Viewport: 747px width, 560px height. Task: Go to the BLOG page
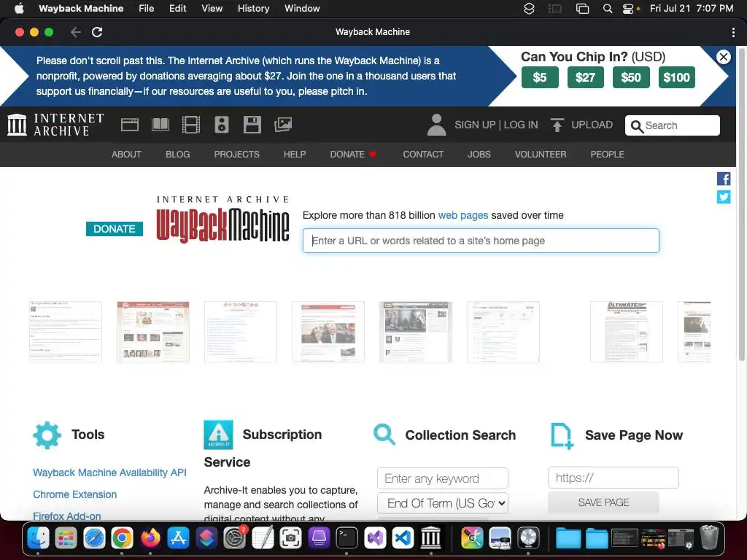point(178,155)
